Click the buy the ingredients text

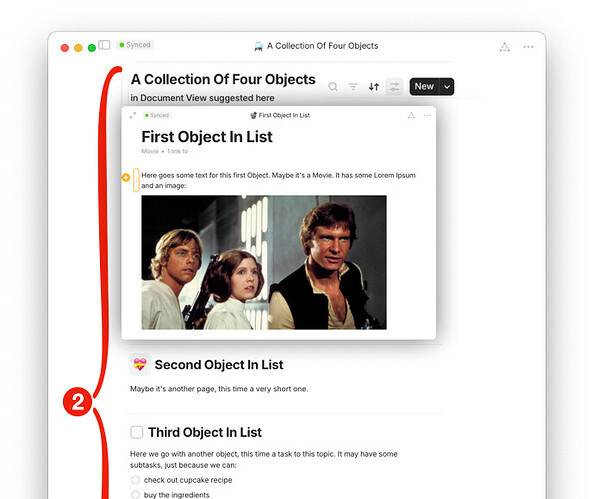pyautogui.click(x=177, y=495)
